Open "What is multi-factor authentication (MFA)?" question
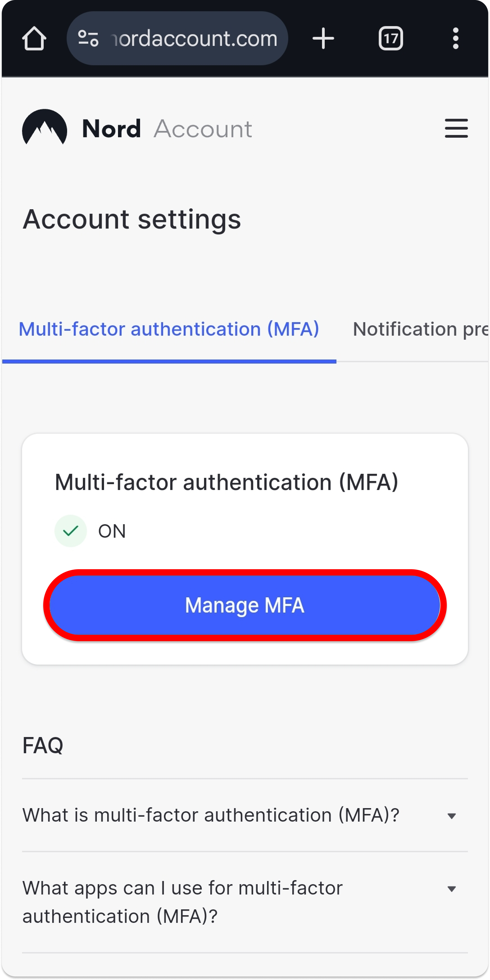Viewport: 490px width, 980px height. click(211, 815)
